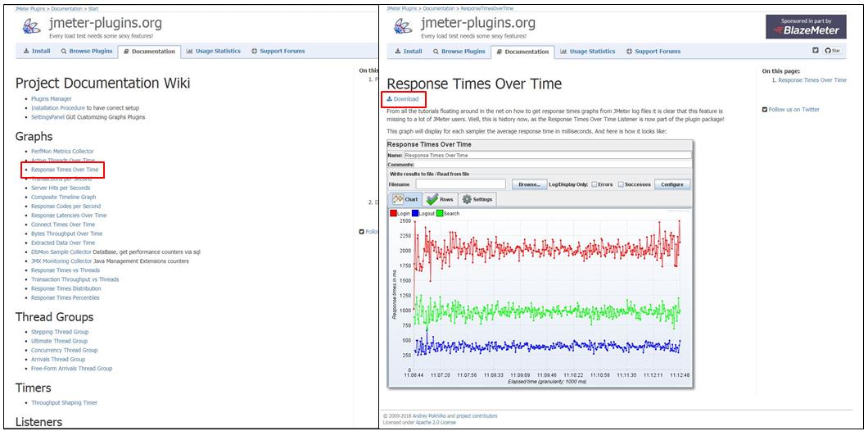Click the GitHub Star button
868x431 pixels.
[833, 51]
